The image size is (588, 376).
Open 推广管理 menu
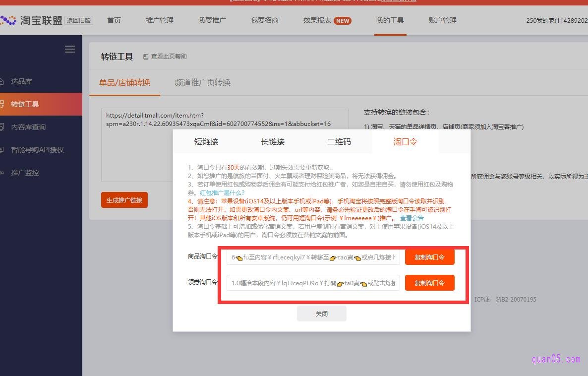[x=159, y=20]
